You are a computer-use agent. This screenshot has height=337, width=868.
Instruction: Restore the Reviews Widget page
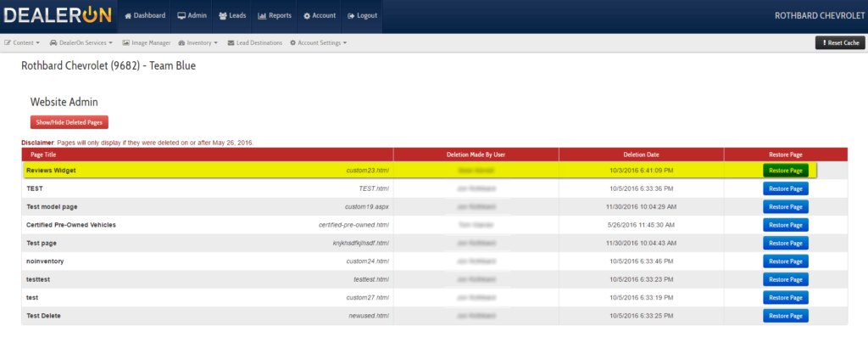click(x=786, y=171)
